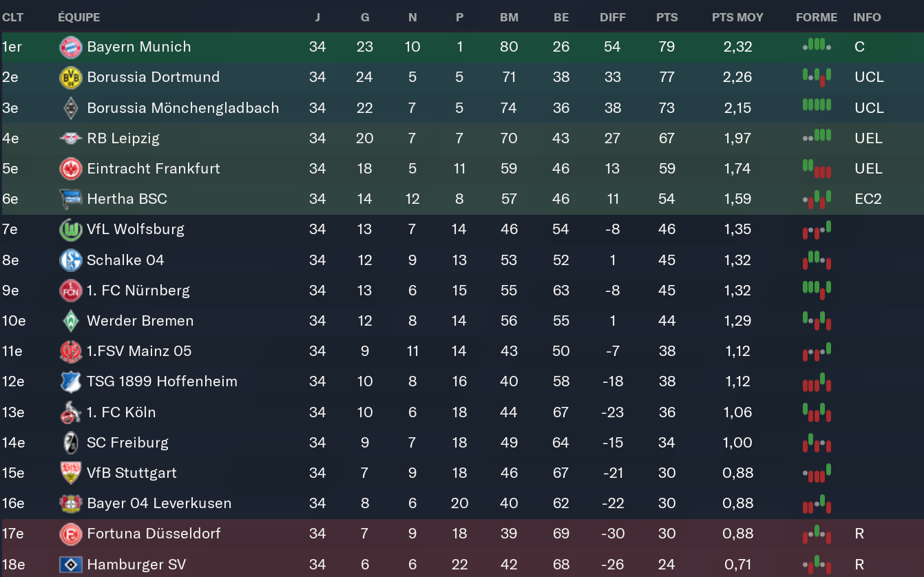Click the Hamburger SV club logo
This screenshot has width=924, height=577.
71,565
